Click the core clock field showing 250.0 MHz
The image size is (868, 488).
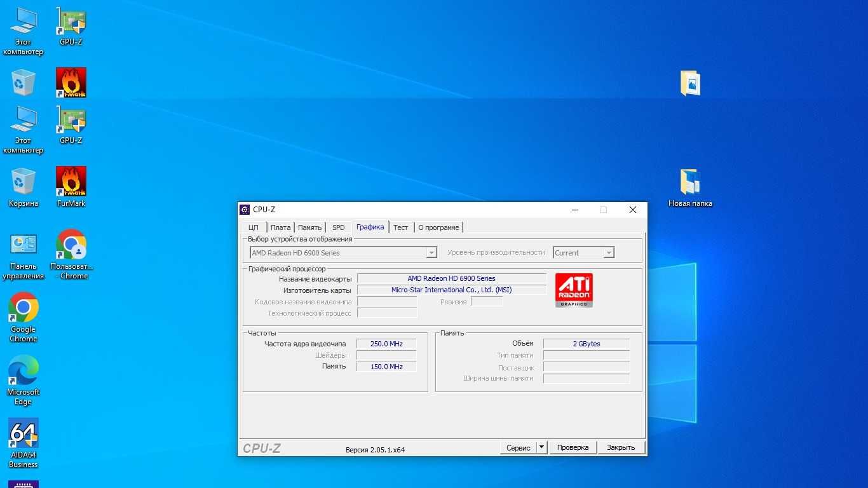(386, 344)
